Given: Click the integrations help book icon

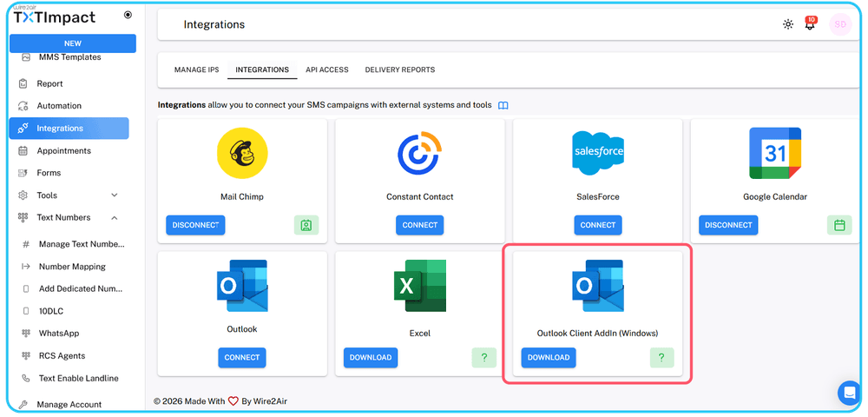Looking at the screenshot, I should click(503, 105).
